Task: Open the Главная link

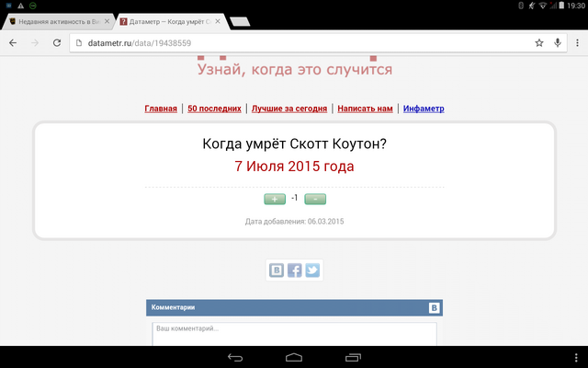Action: click(x=161, y=109)
